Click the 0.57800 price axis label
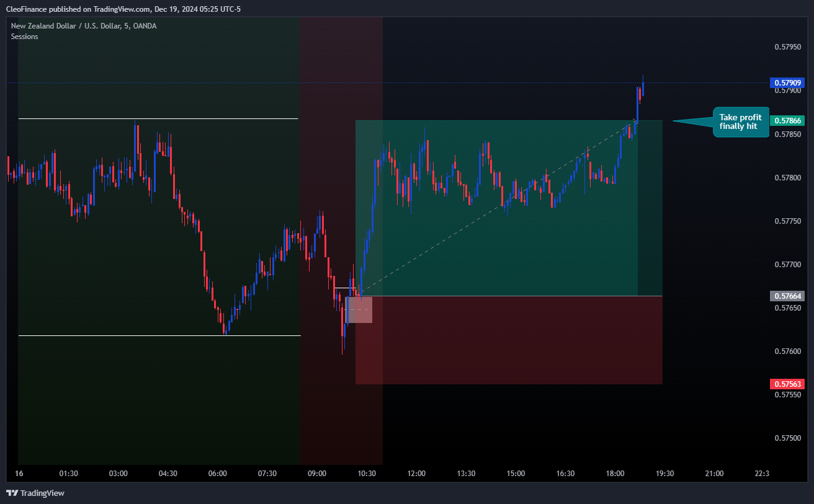This screenshot has height=504, width=814. pos(788,178)
